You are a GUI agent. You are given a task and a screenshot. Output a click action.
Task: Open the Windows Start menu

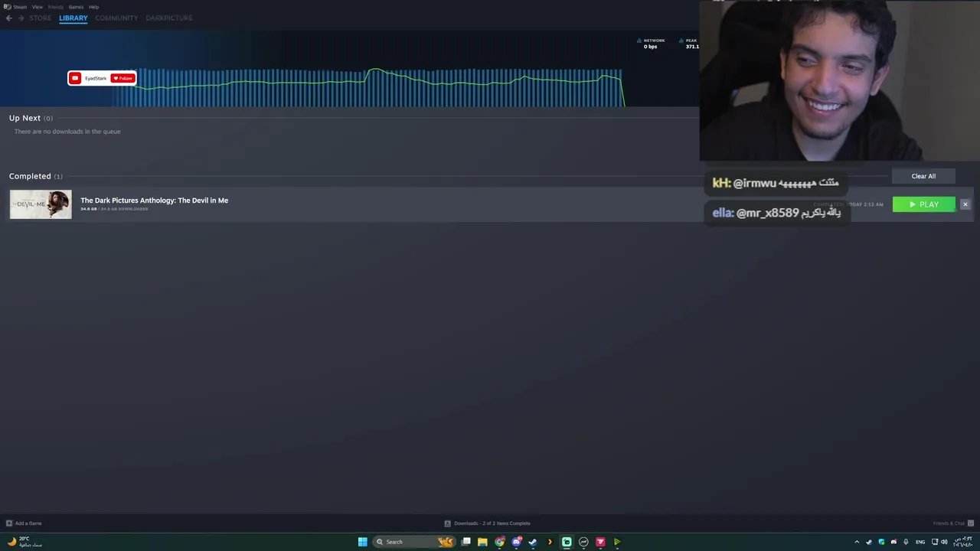coord(363,542)
